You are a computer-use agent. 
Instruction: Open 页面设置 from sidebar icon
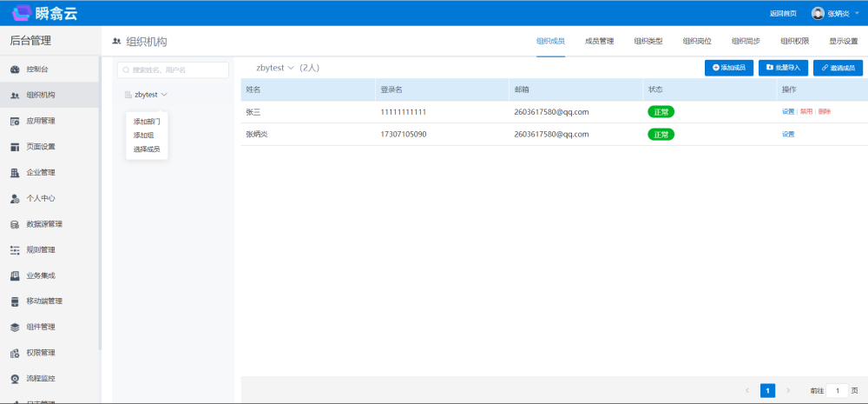coord(15,147)
